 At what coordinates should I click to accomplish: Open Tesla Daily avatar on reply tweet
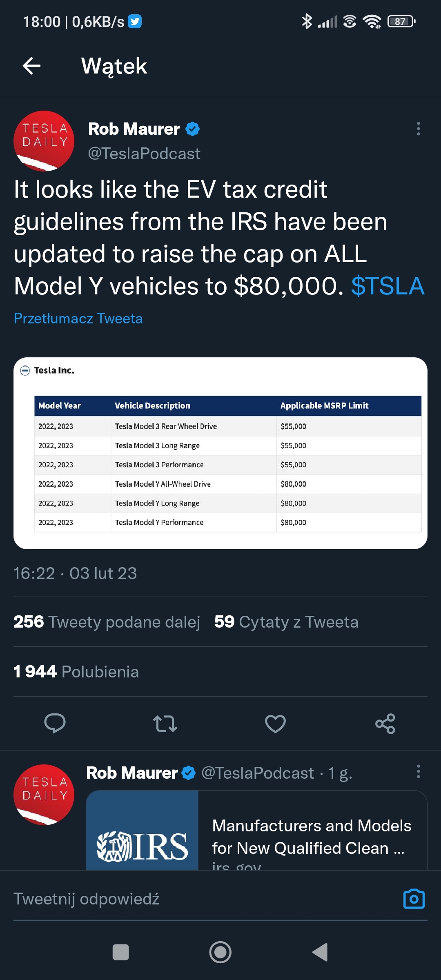44,794
